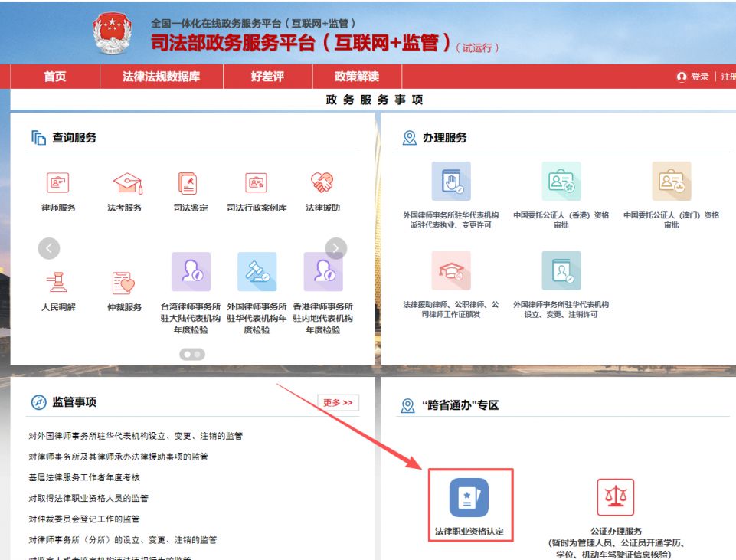
Task: Open 对律师事务所（分所）的设立、变更、注销的监管
Action: coord(123,540)
